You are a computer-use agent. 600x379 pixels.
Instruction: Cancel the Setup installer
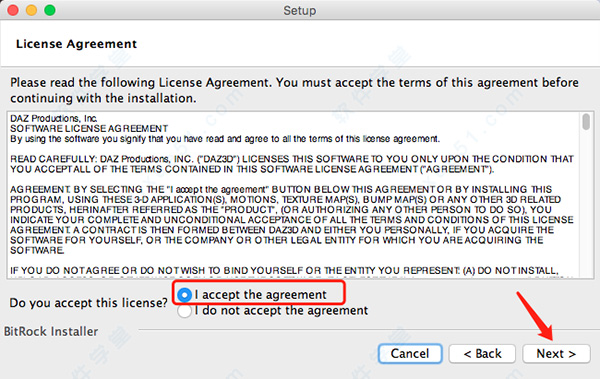pos(410,353)
